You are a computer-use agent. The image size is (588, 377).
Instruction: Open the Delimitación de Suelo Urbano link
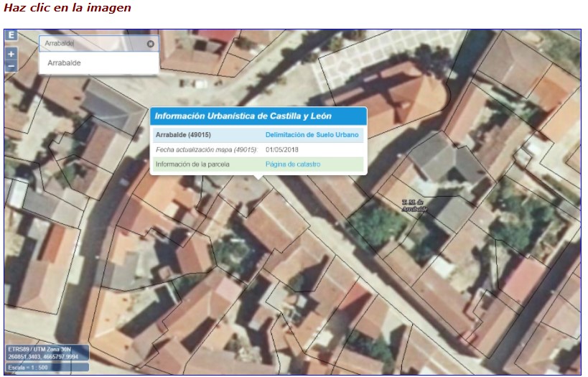point(312,135)
